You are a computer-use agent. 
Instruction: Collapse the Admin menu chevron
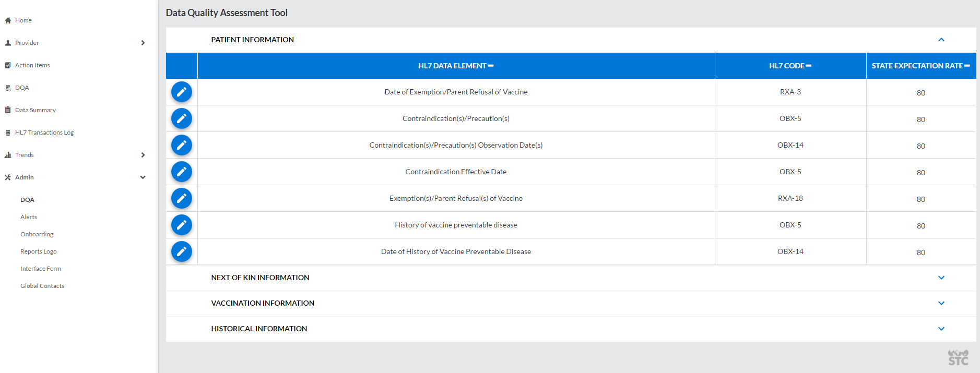(x=143, y=177)
